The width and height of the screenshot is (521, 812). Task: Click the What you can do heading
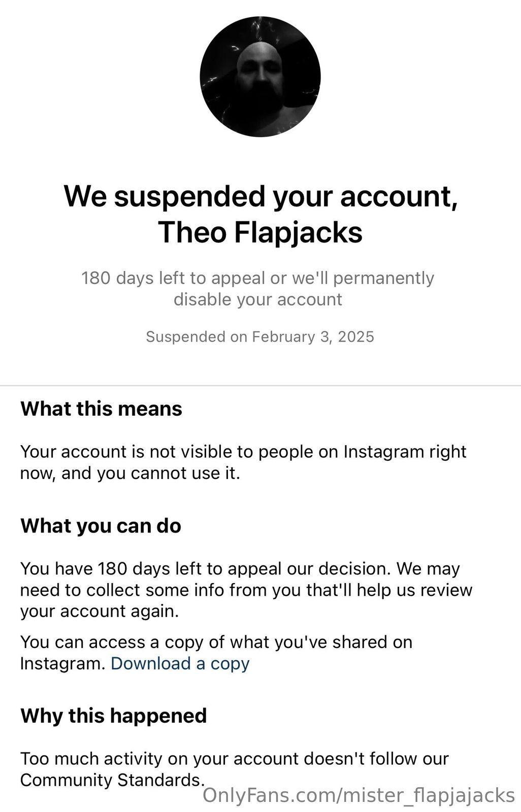tap(101, 526)
